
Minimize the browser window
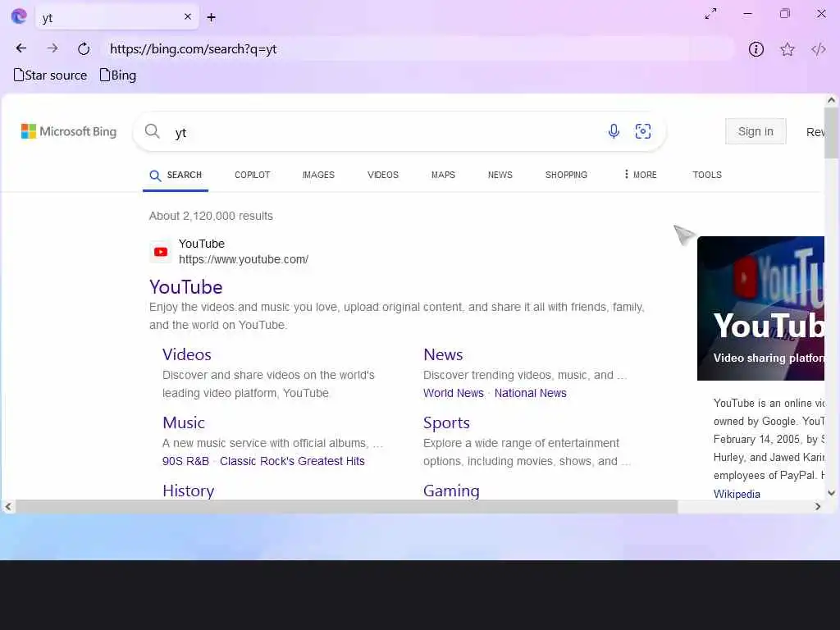748,14
